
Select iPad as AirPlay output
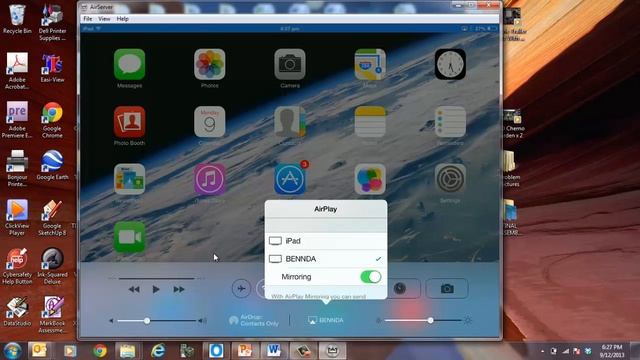325,241
